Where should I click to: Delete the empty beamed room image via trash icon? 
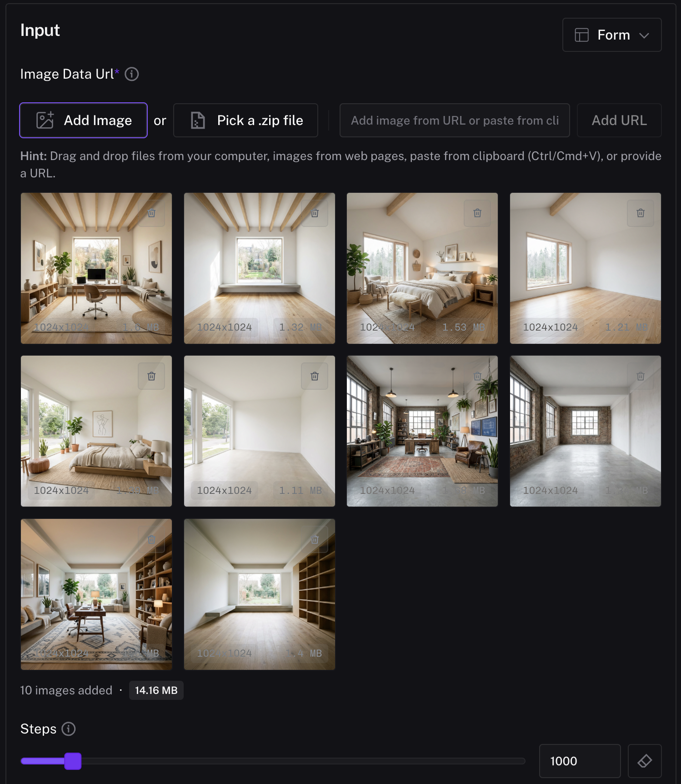pyautogui.click(x=315, y=213)
